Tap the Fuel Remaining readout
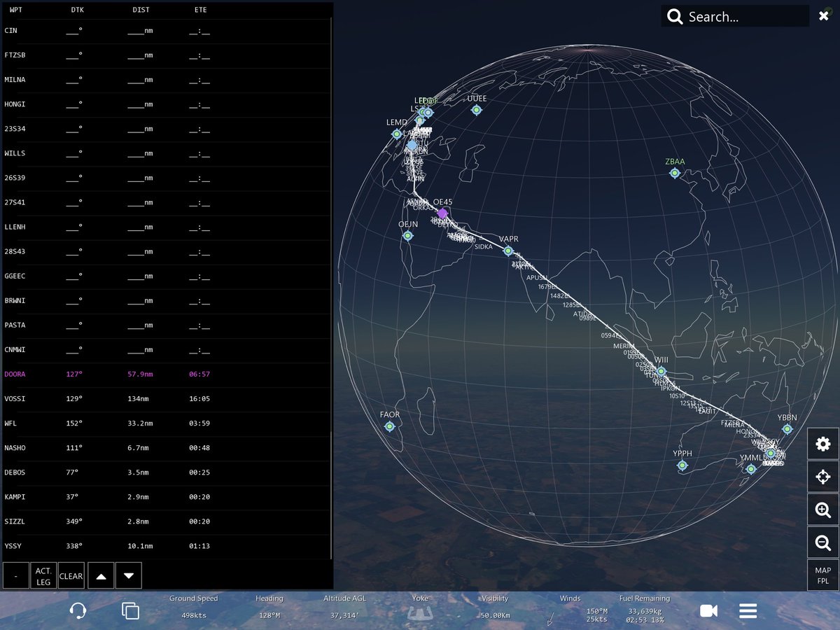 pyautogui.click(x=645, y=609)
